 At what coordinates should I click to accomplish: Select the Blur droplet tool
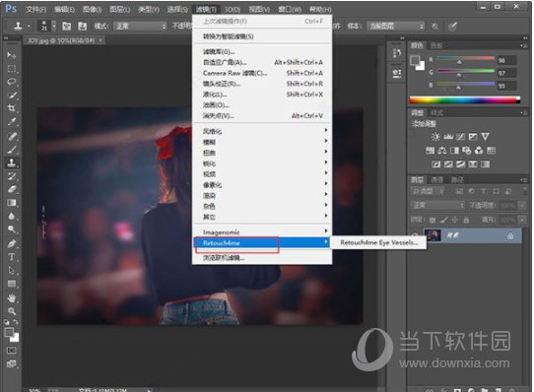point(12,216)
